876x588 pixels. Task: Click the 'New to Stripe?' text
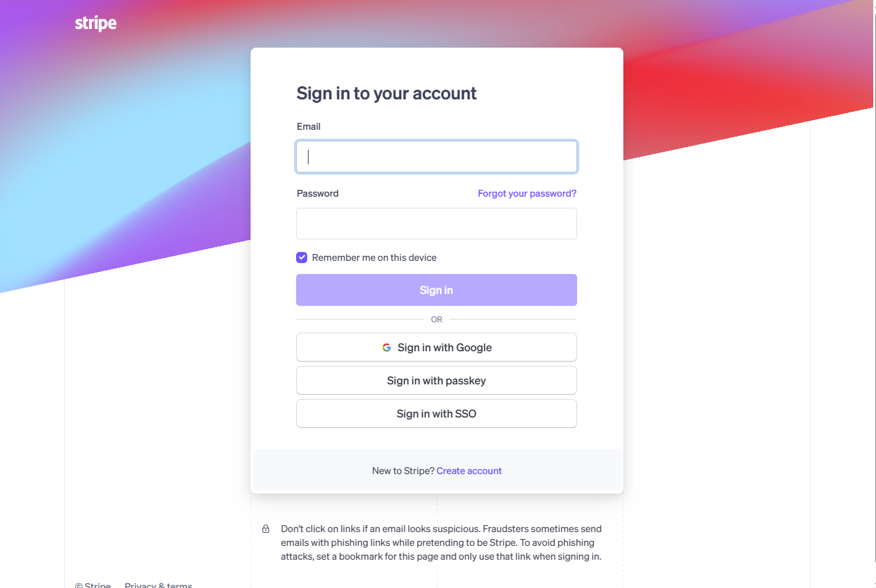click(403, 471)
